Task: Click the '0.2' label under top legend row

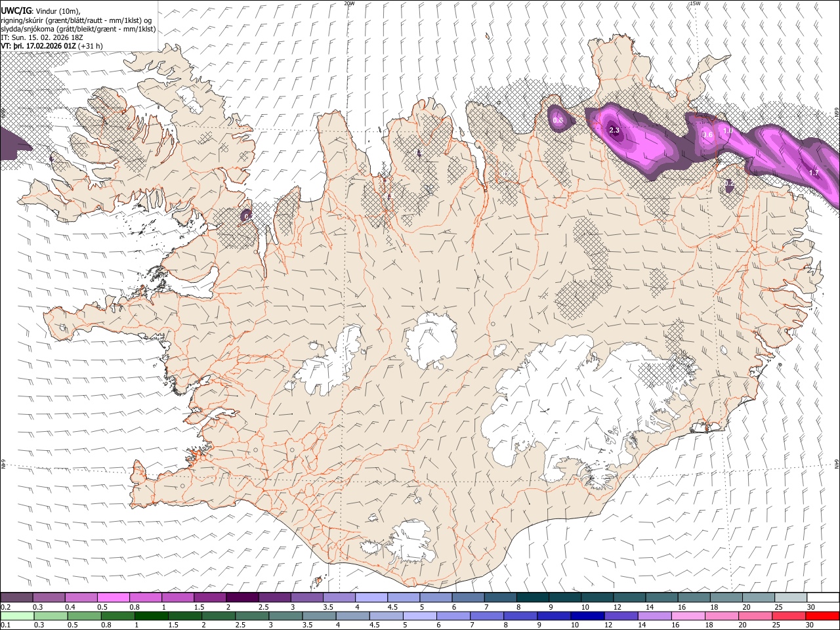Action: tap(6, 607)
